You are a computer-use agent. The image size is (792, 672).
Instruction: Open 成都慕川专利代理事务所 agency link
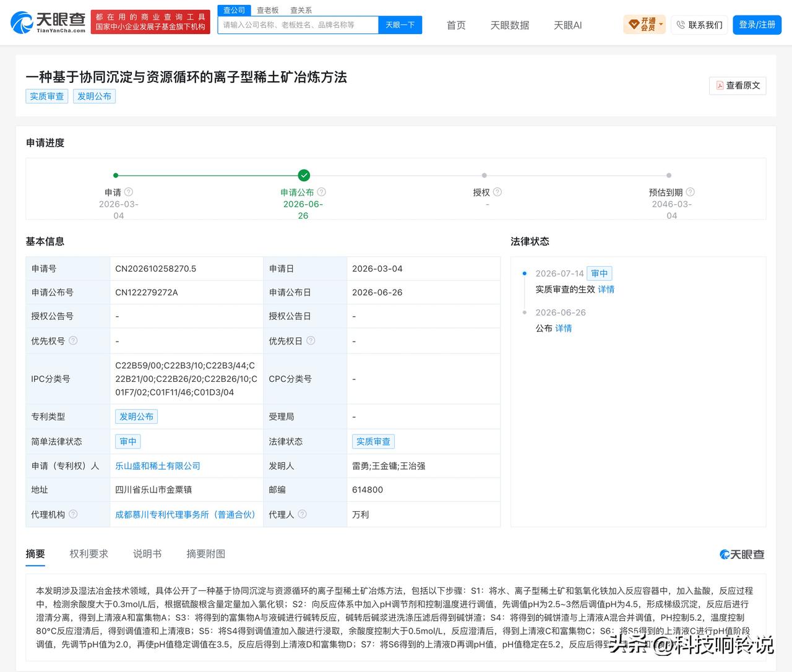point(185,514)
